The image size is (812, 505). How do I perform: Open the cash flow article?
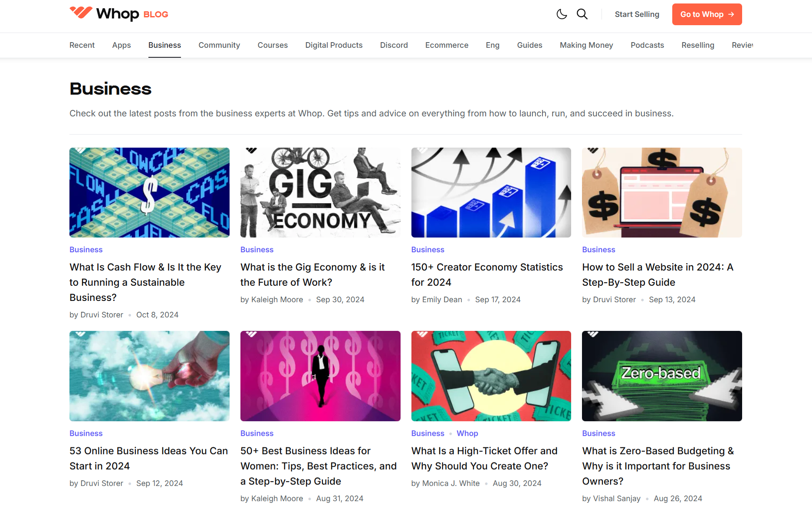pyautogui.click(x=145, y=282)
